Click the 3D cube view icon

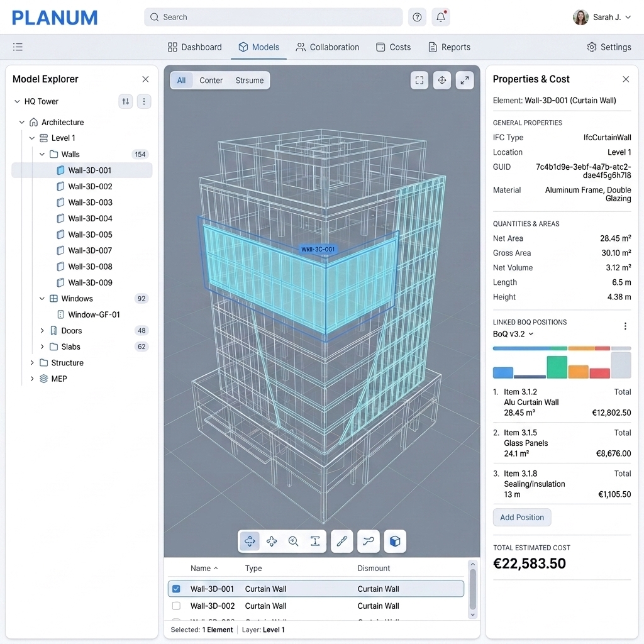395,541
